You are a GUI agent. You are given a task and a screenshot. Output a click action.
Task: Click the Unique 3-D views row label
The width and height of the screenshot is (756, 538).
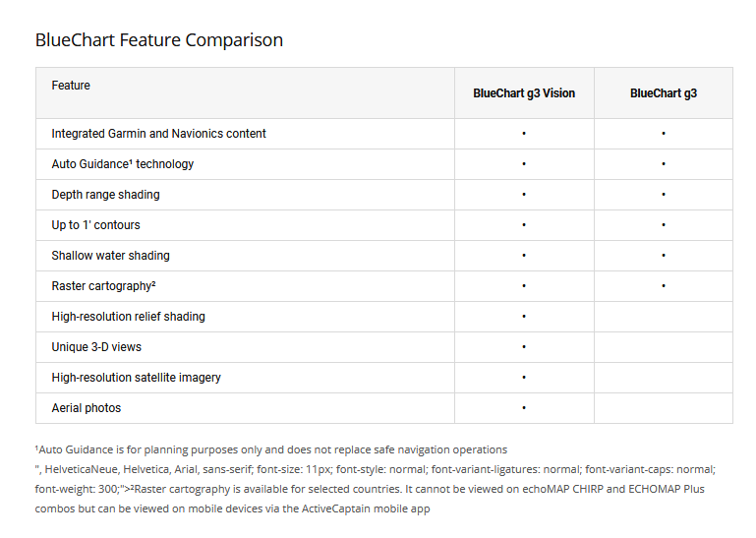tap(96, 347)
